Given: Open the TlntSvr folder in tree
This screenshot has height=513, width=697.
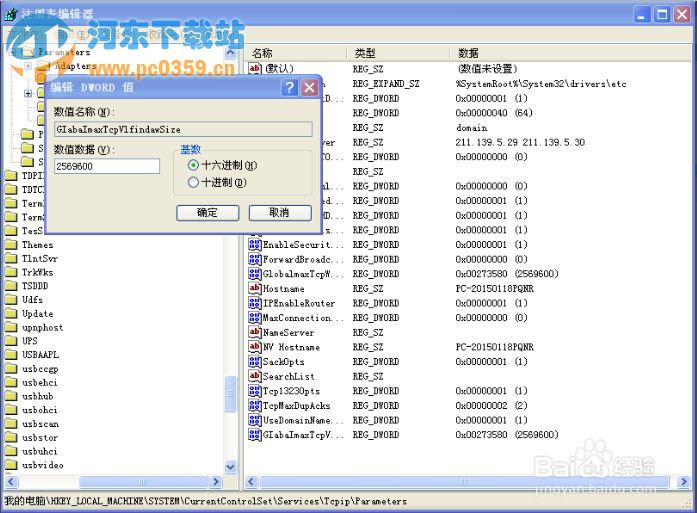Looking at the screenshot, I should pyautogui.click(x=40, y=258).
